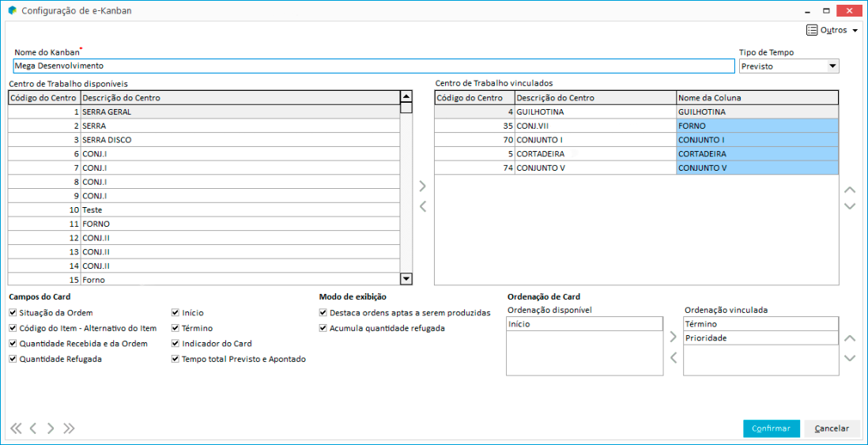Link selected work center with right arrow
This screenshot has height=445, width=868.
(422, 185)
